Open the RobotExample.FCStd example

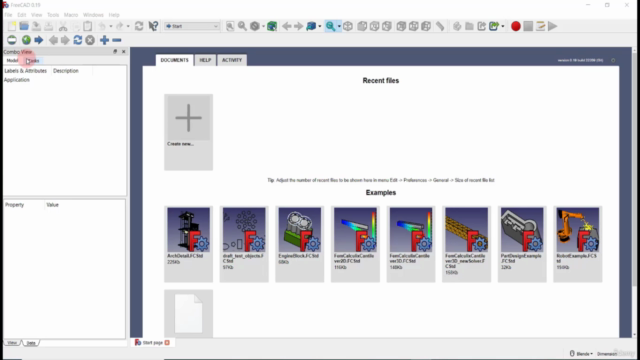point(578,244)
